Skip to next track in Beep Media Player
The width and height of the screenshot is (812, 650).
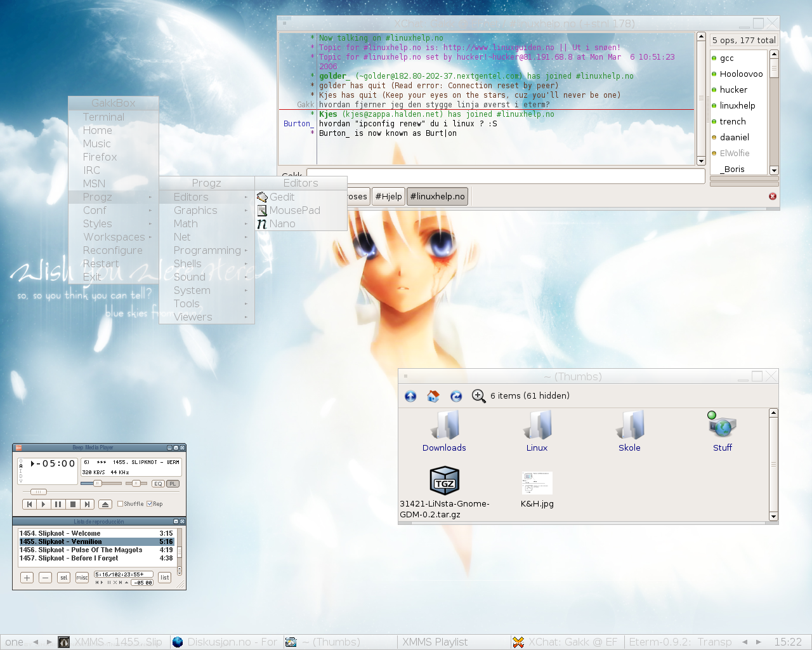(88, 504)
